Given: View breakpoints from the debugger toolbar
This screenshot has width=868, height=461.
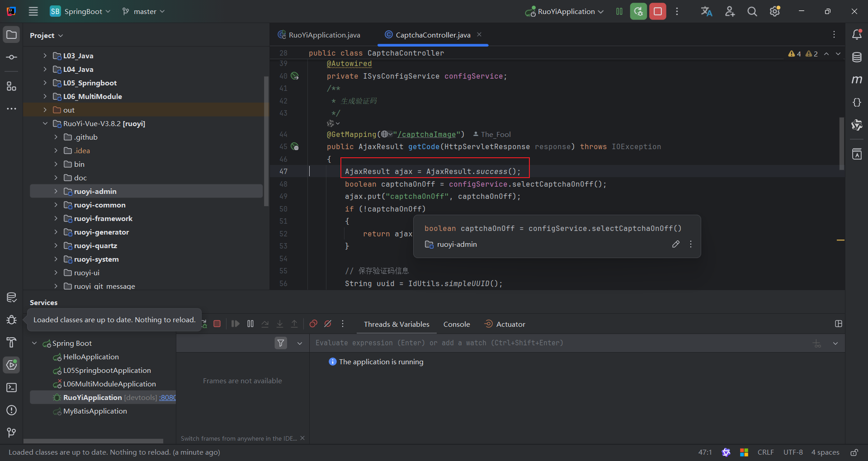Looking at the screenshot, I should coord(313,324).
